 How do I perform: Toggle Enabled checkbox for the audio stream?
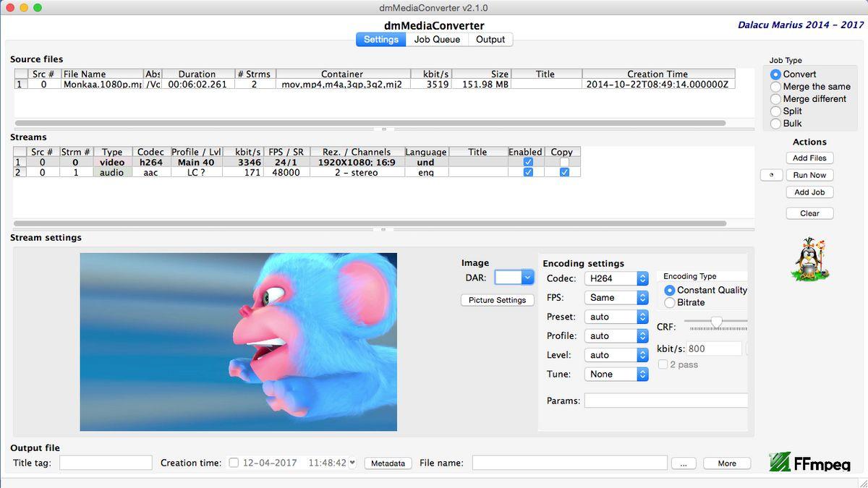[528, 173]
